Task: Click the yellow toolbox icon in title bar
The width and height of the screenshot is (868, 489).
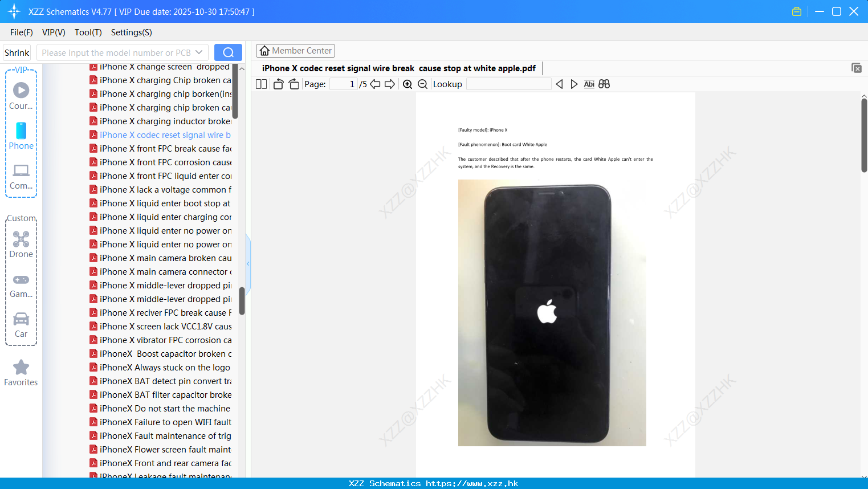Action: (797, 11)
